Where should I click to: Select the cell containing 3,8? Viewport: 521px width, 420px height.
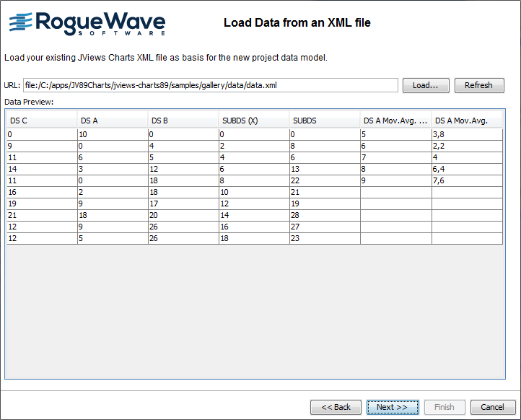(467, 134)
